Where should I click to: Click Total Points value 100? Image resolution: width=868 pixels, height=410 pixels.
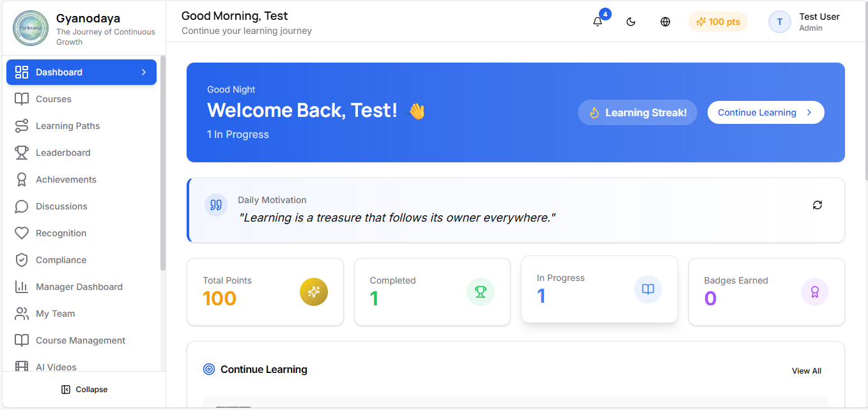219,298
